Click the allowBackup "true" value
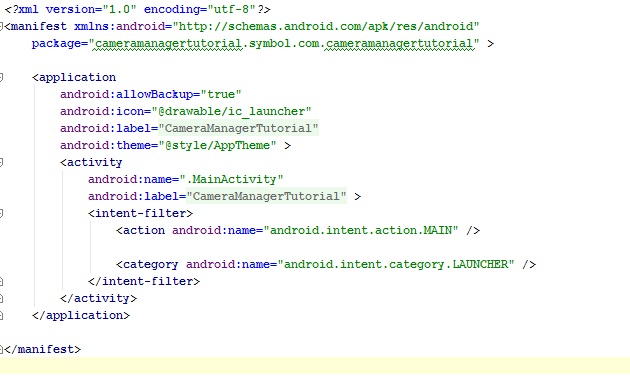Image resolution: width=630 pixels, height=381 pixels. 221,94
